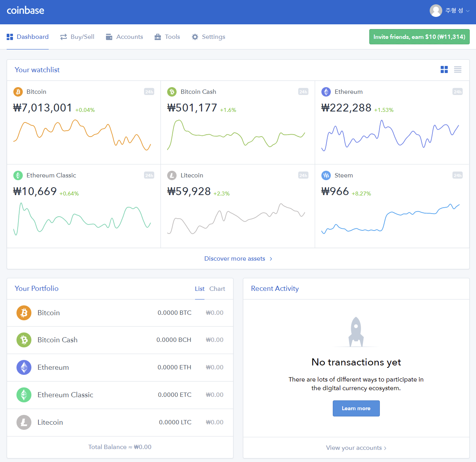
Task: Click the Ethereum Classic icon in watchlist
Action: tap(18, 175)
